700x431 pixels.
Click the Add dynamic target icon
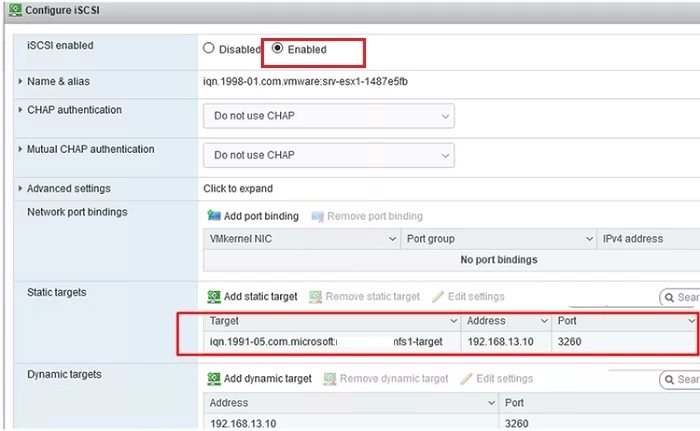click(x=214, y=379)
